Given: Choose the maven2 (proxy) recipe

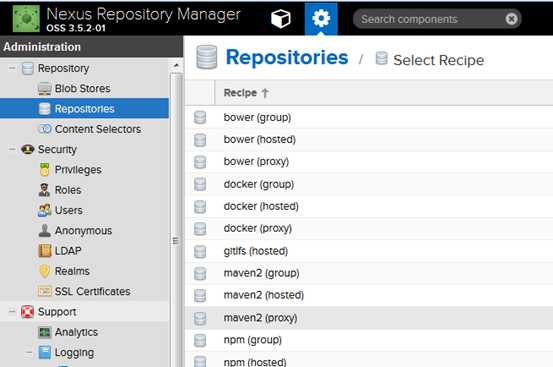Looking at the screenshot, I should coord(369,318).
